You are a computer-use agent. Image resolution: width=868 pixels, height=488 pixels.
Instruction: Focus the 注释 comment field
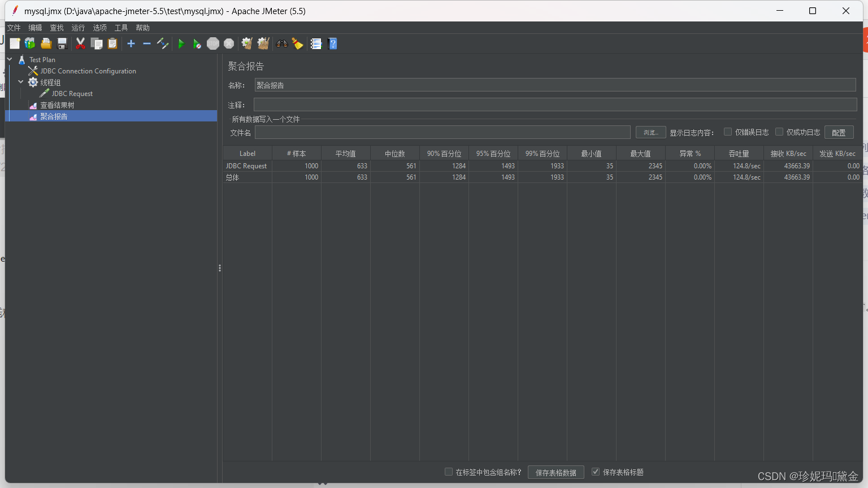555,104
